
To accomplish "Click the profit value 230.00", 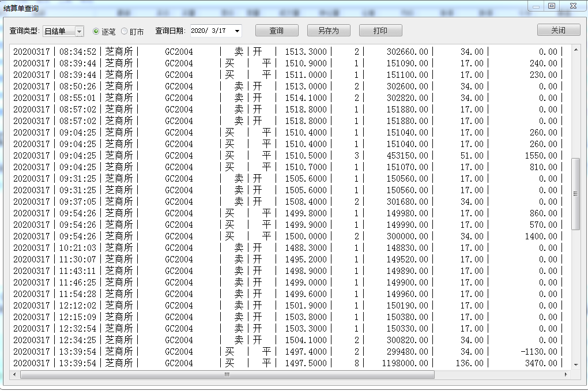I will point(544,74).
